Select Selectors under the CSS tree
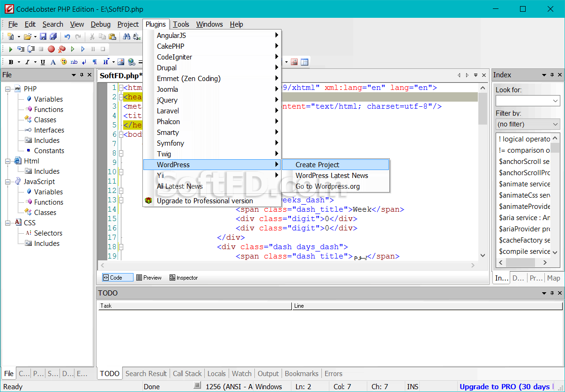 pos(48,233)
